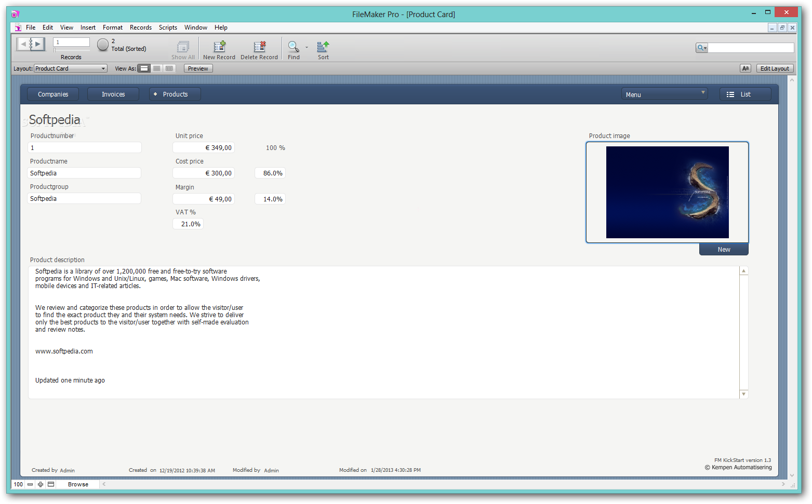Click the Margin € 49,00 field

click(204, 199)
